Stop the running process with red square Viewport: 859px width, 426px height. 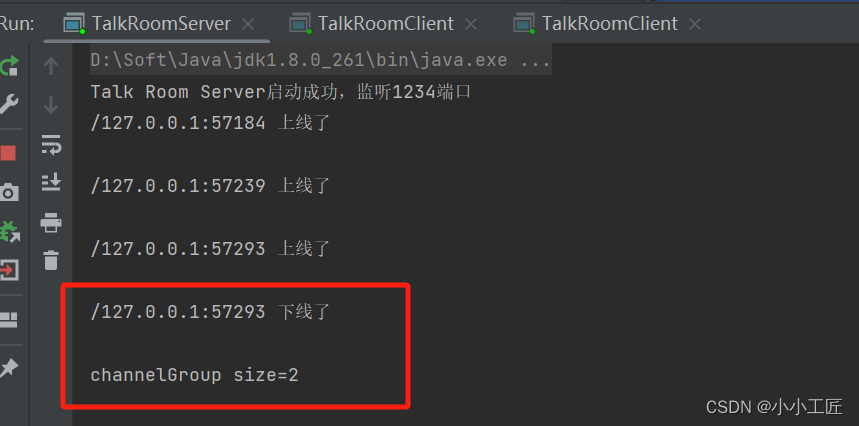[8, 153]
